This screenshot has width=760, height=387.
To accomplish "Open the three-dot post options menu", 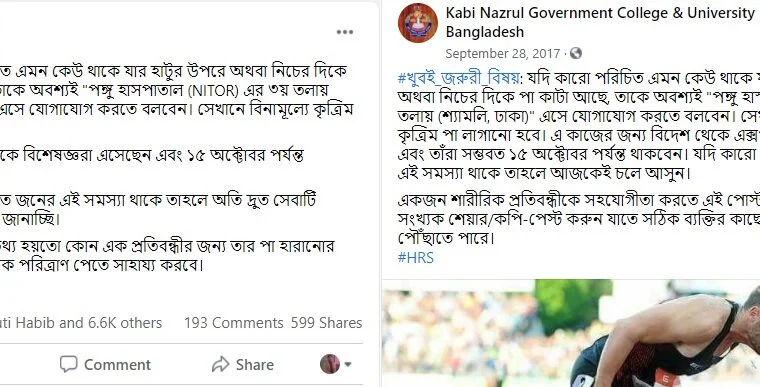I will pyautogui.click(x=345, y=32).
